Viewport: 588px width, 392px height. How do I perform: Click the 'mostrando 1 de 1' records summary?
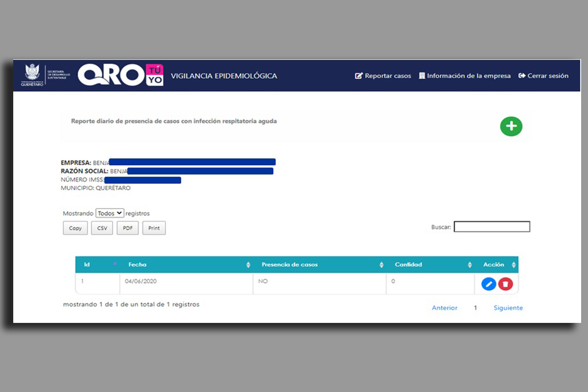131,304
